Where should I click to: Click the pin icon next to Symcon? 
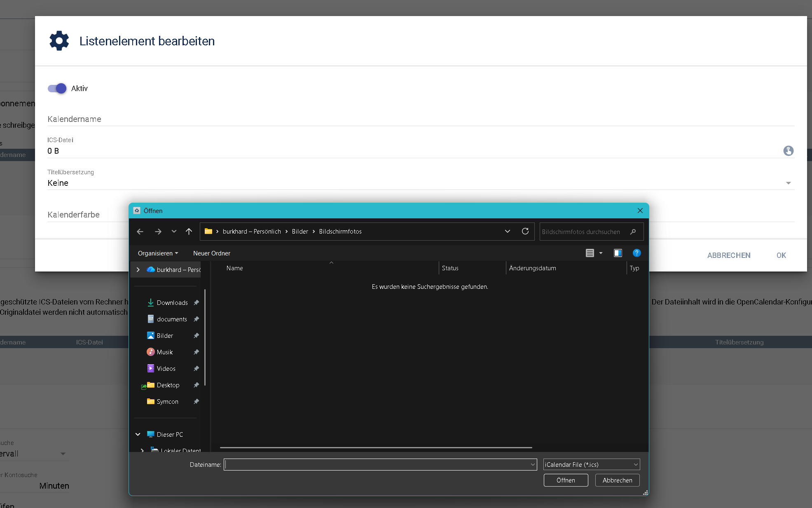[x=196, y=401]
